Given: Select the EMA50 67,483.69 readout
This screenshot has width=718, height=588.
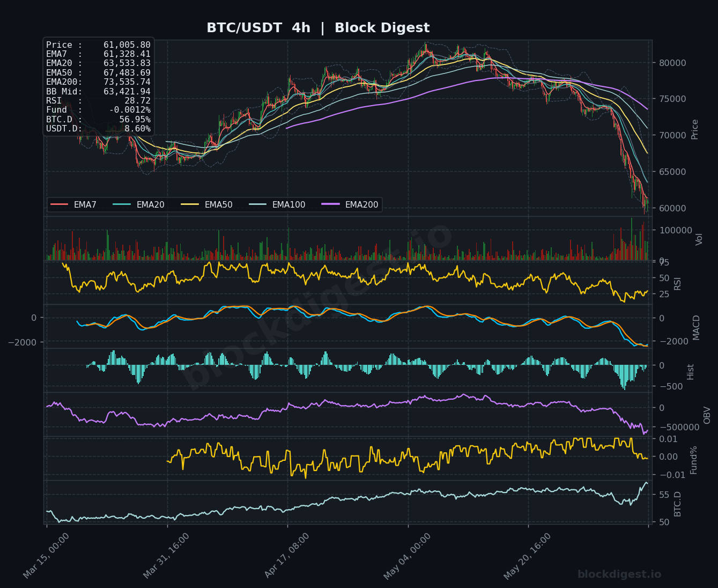Looking at the screenshot, I should (x=98, y=72).
